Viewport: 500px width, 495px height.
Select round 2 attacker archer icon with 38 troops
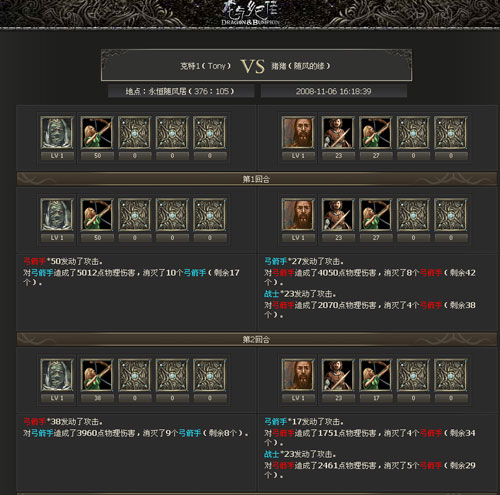point(97,375)
